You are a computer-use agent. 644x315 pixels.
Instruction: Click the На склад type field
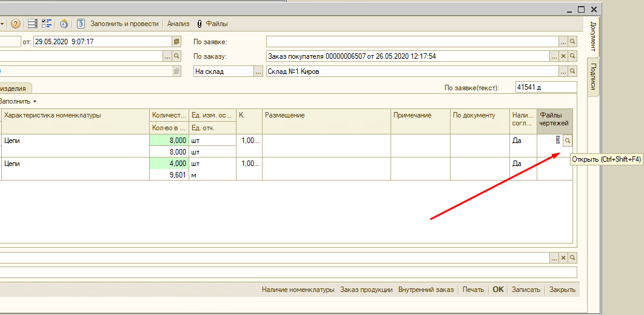(224, 71)
